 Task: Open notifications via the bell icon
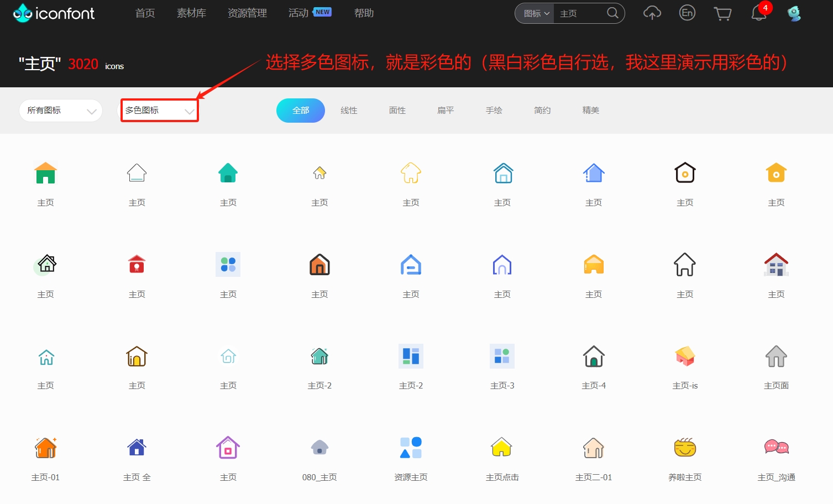(758, 13)
